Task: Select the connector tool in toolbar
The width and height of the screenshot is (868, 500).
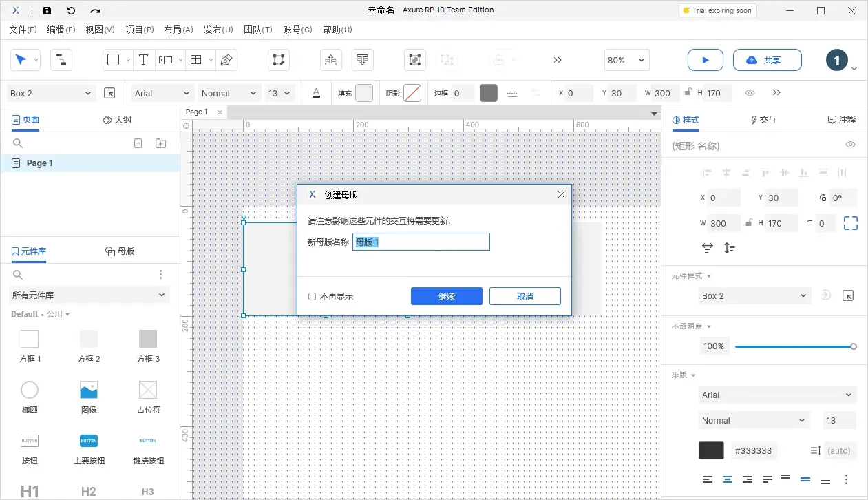Action: tap(61, 60)
